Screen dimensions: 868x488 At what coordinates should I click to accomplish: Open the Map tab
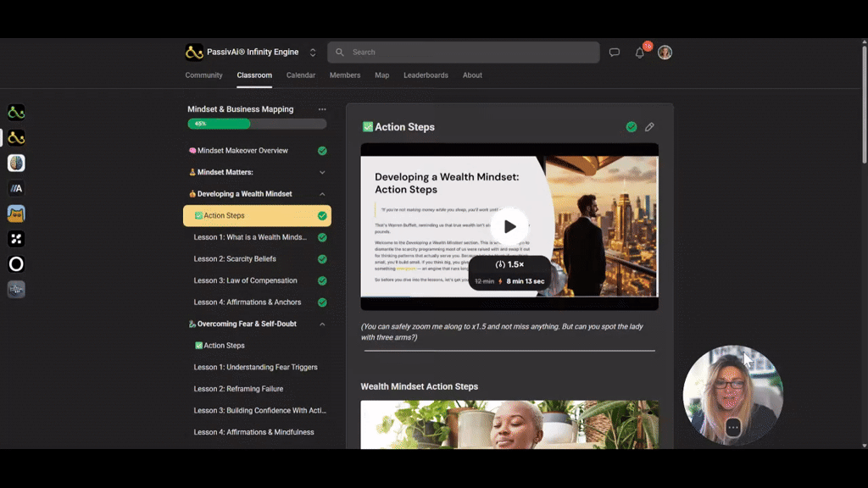point(382,75)
